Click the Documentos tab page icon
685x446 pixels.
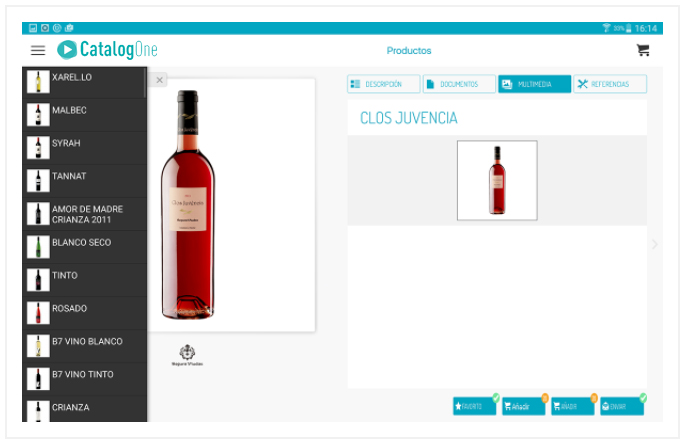pyautogui.click(x=430, y=84)
